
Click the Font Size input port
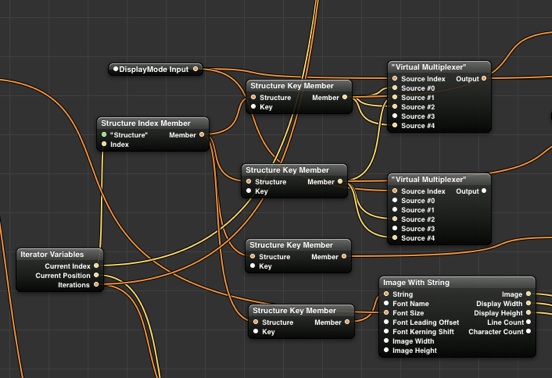[x=386, y=313]
